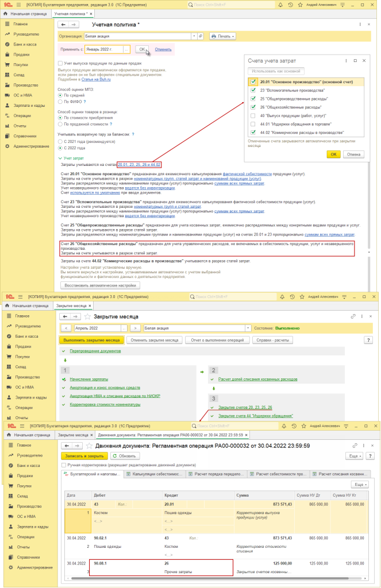Add Закрытие месяца to favorites star
The width and height of the screenshot is (381, 588).
point(87,316)
